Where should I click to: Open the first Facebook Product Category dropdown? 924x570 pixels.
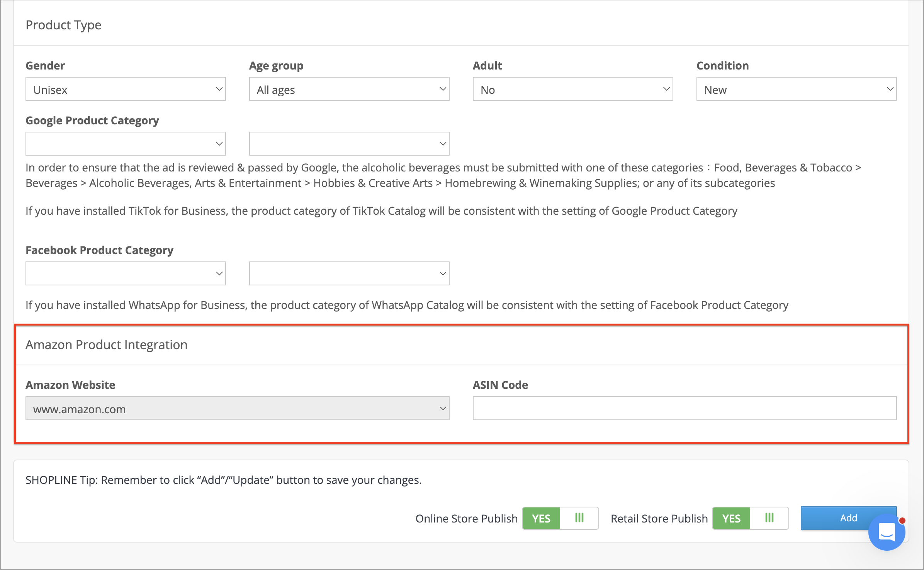pos(126,273)
